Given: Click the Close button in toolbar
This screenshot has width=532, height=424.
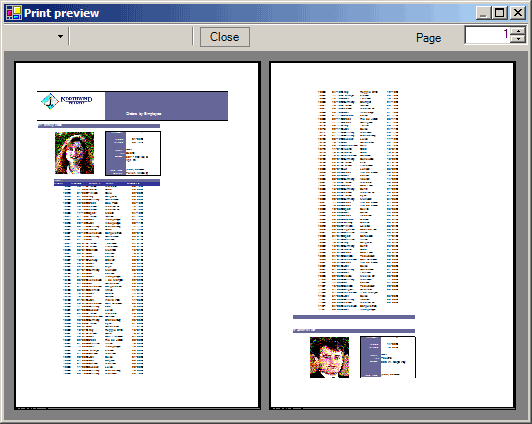Looking at the screenshot, I should (225, 37).
